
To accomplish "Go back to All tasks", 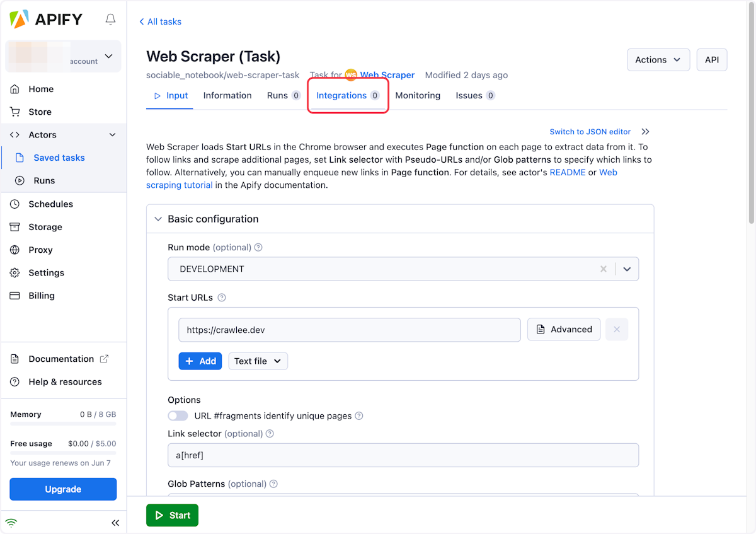I will 160,21.
